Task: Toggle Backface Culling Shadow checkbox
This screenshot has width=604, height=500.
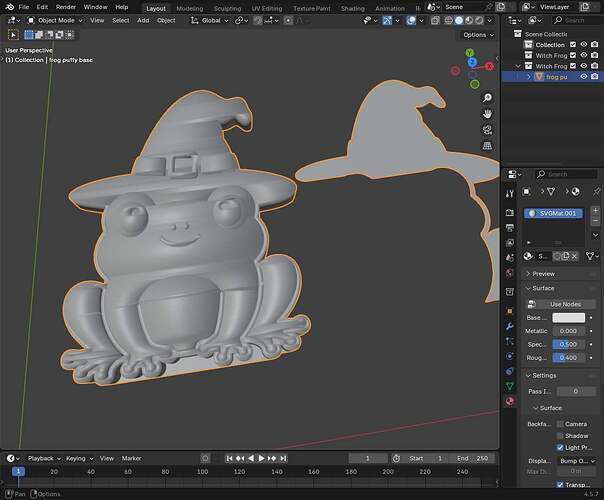Action: pyautogui.click(x=560, y=436)
